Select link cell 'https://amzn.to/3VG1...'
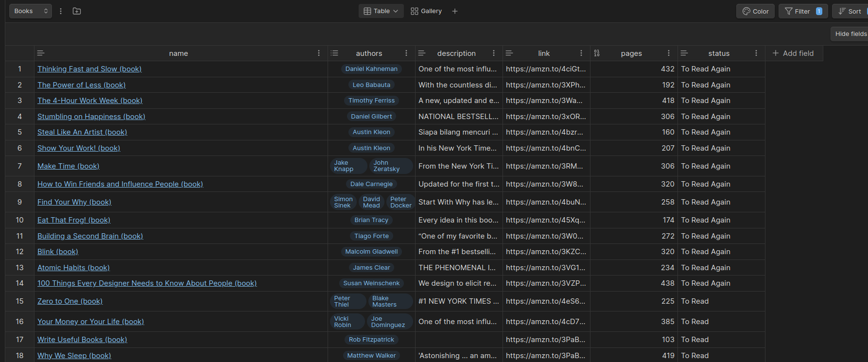The height and width of the screenshot is (362, 868). (x=546, y=268)
